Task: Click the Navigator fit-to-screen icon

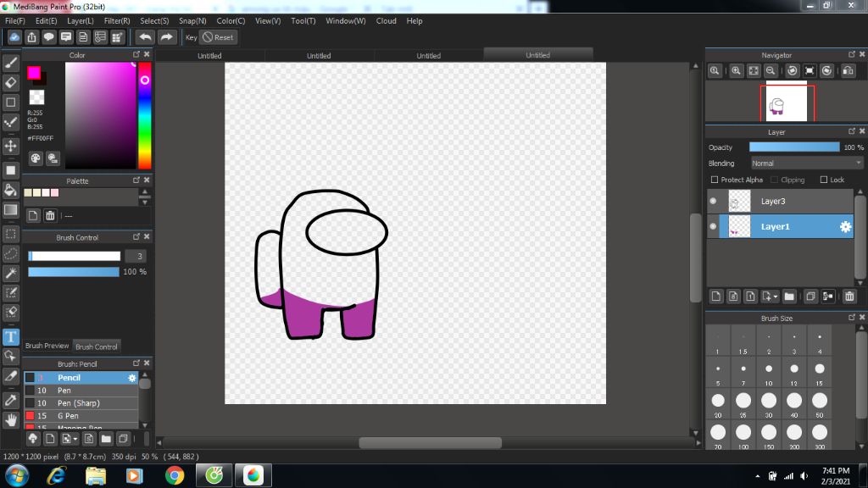Action: pos(754,71)
